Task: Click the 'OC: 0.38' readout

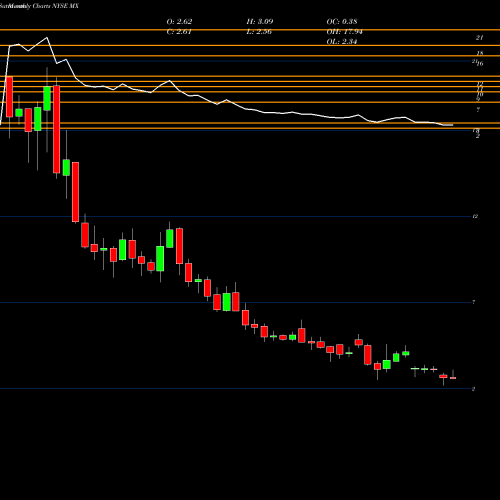Action: tap(342, 22)
